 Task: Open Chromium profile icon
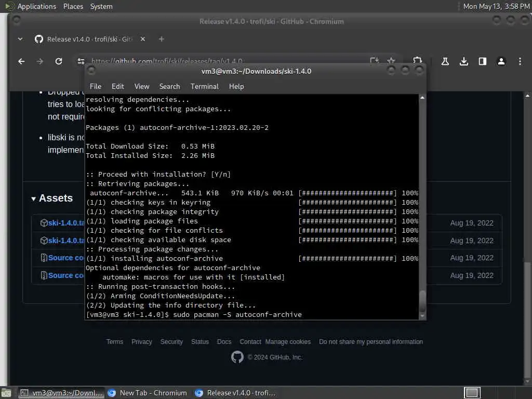point(501,61)
